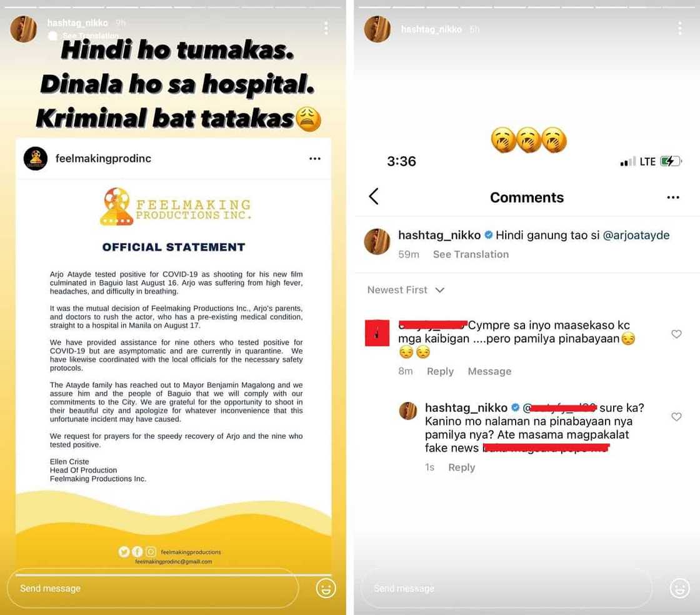This screenshot has height=615, width=700.
Task: Reply to hashtag_nikko's fake news comment
Action: (461, 467)
